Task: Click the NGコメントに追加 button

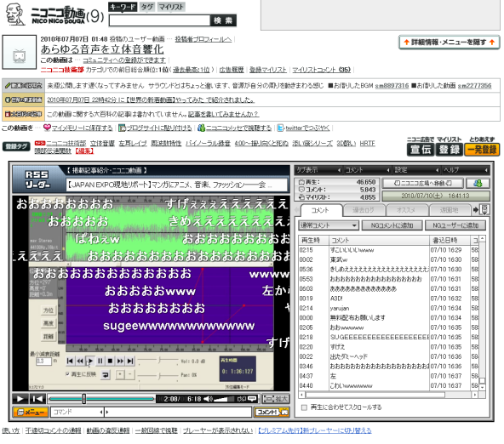Action: [392, 225]
